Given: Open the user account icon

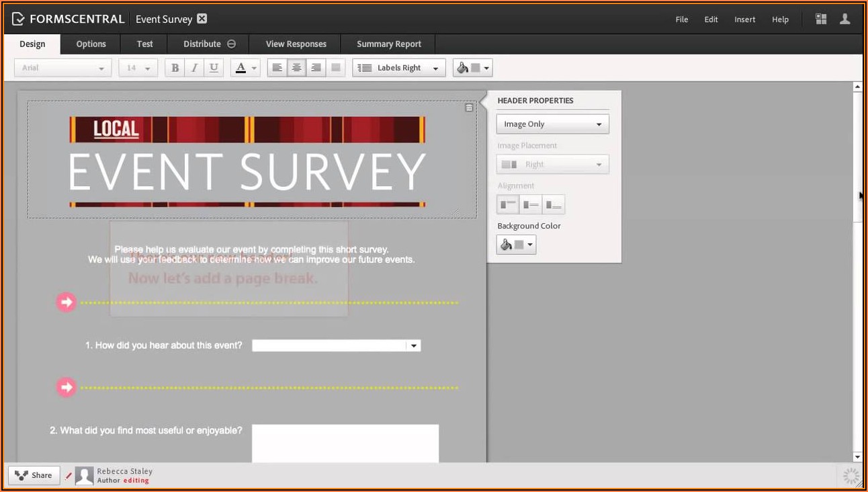Looking at the screenshot, I should 845,19.
